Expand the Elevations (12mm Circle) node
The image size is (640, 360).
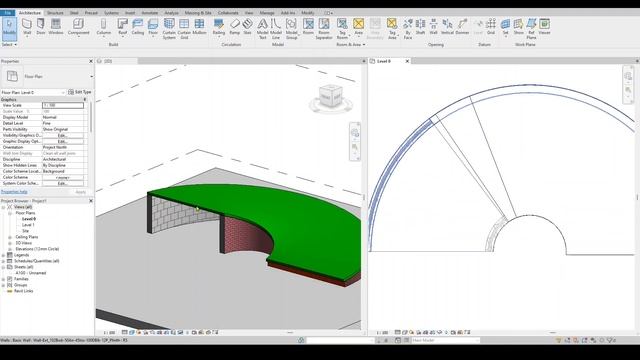(10, 249)
